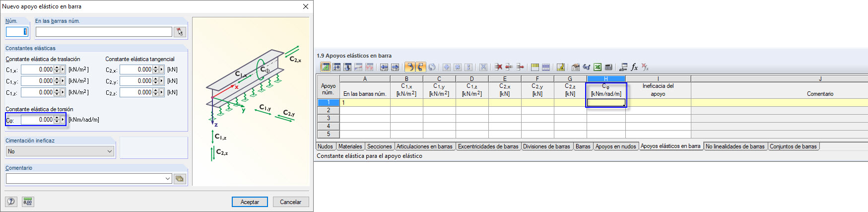Screen dimensions: 868x212
Task: Switch to the Nudos tab
Action: 325,146
